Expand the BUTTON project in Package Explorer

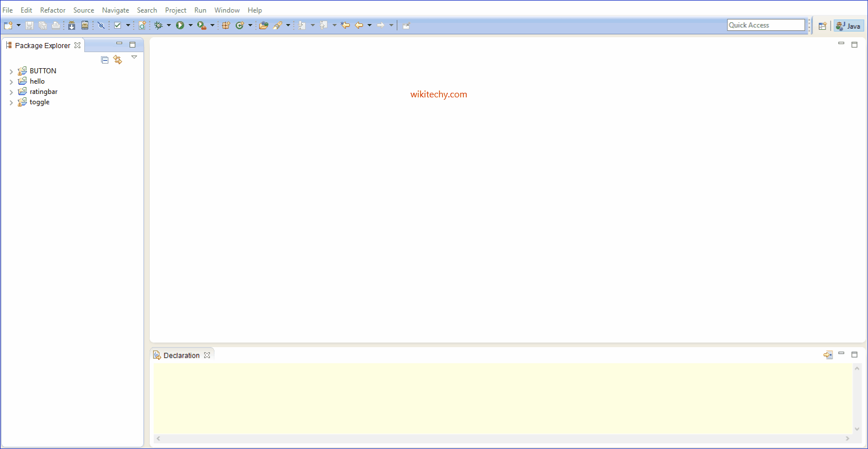coord(11,70)
